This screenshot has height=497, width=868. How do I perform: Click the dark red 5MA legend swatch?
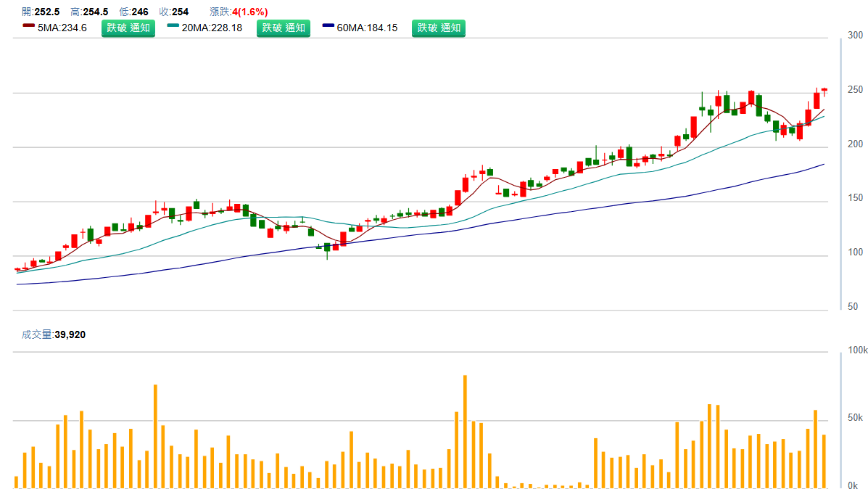(29, 25)
